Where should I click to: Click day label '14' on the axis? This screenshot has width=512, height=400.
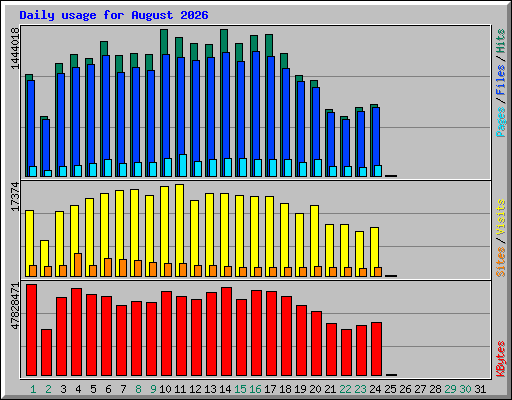225,389
